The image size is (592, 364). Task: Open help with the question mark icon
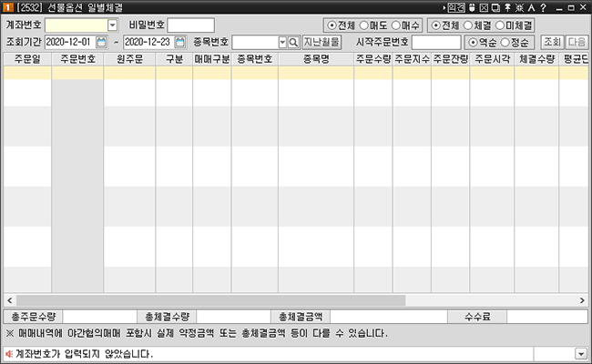pos(542,7)
